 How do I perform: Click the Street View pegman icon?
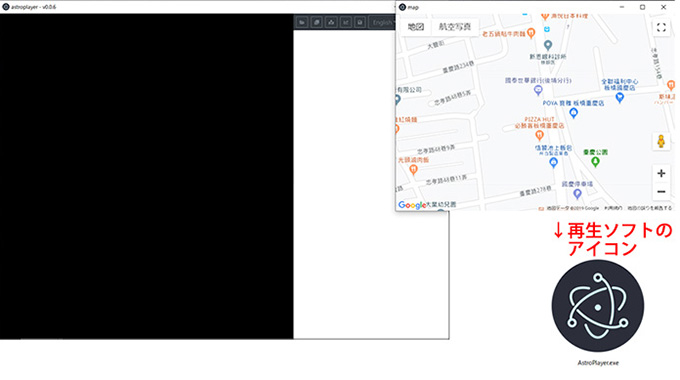661,141
